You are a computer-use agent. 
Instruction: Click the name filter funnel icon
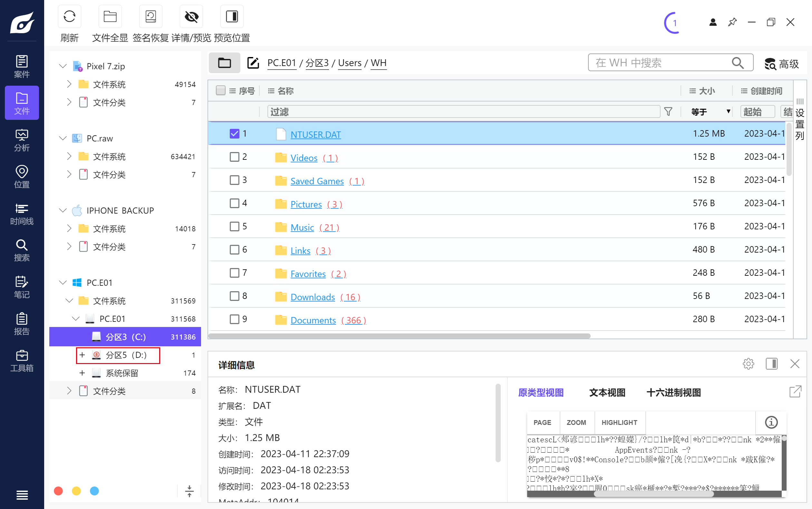click(668, 111)
